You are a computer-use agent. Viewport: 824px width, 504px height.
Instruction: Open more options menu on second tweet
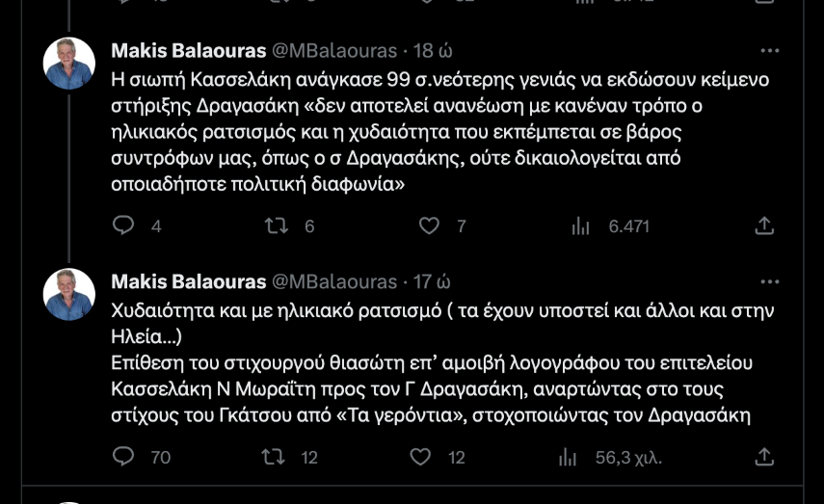[x=769, y=281]
